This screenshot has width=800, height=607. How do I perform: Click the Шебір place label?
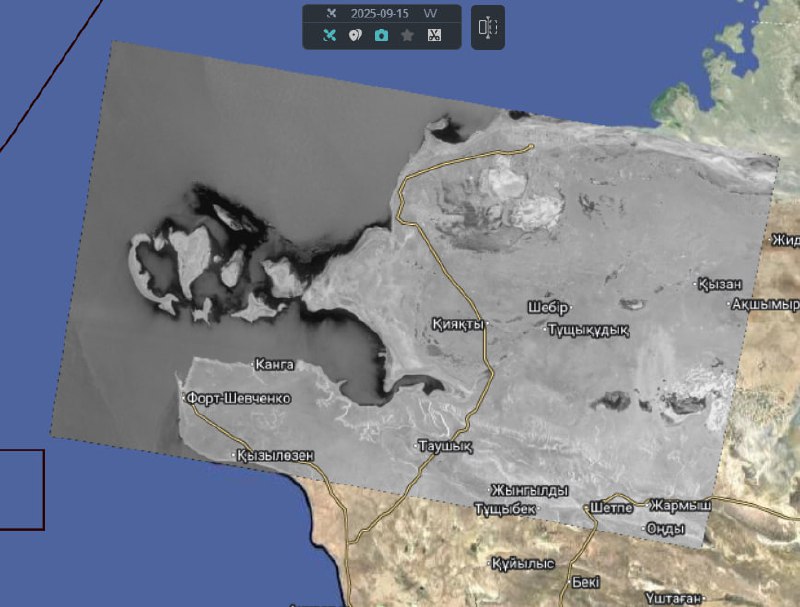coord(549,306)
